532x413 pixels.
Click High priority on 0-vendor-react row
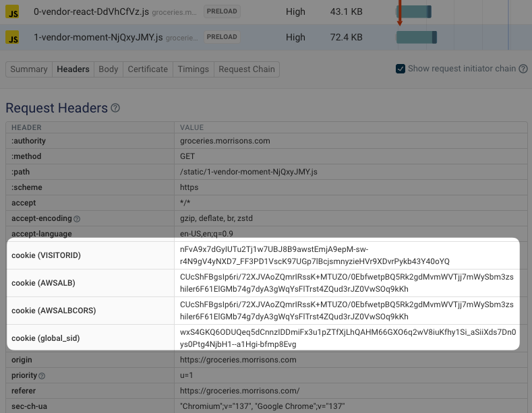295,12
